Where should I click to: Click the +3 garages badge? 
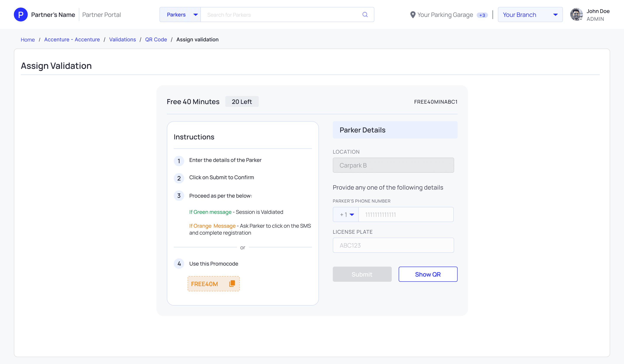pos(482,15)
